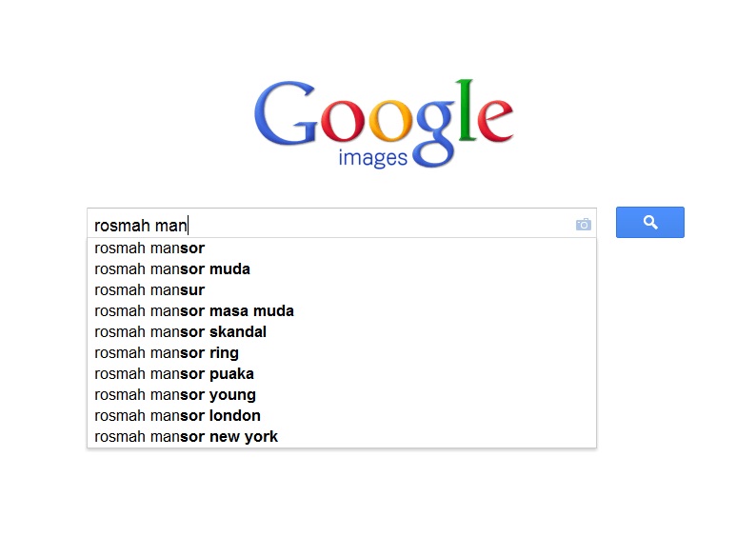The height and width of the screenshot is (557, 756).
Task: Click the 'images' label under the logo
Action: pos(373,157)
